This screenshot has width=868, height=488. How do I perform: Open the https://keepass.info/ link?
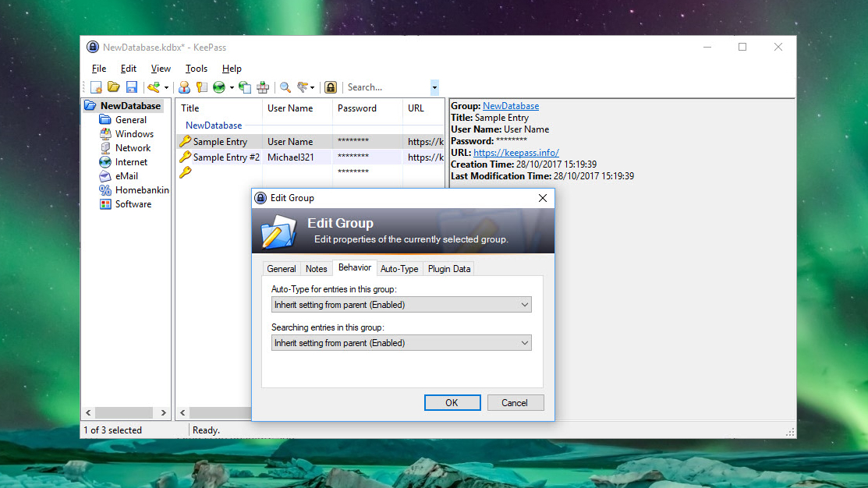516,153
